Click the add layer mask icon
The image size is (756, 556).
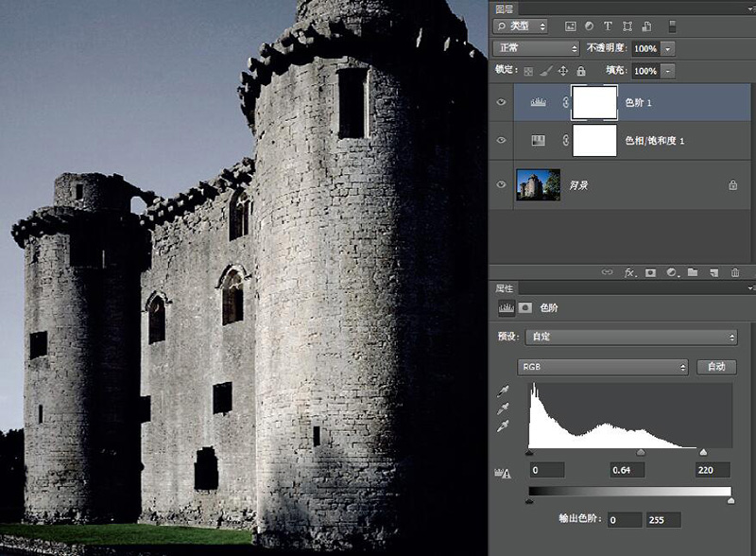(x=650, y=272)
